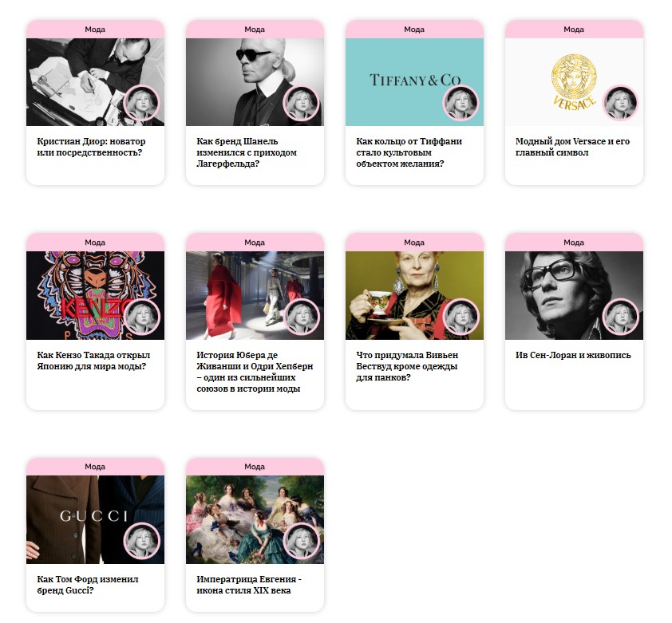Click the Tiffany & Co logo thumbnail
The width and height of the screenshot is (672, 623).
click(414, 82)
